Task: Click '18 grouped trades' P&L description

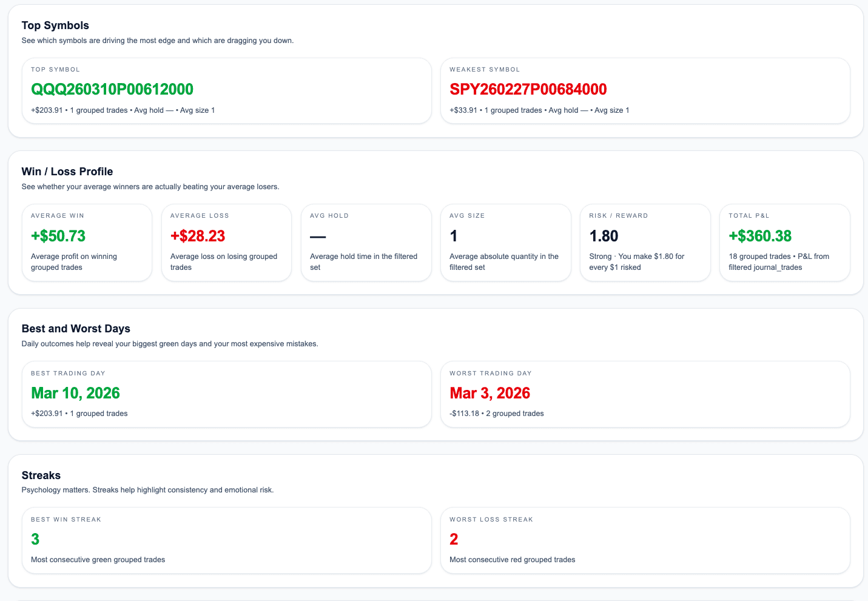Action: click(779, 262)
